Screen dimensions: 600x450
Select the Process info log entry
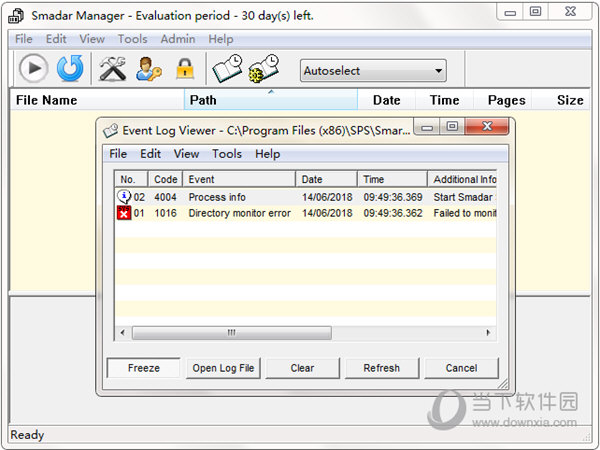216,197
